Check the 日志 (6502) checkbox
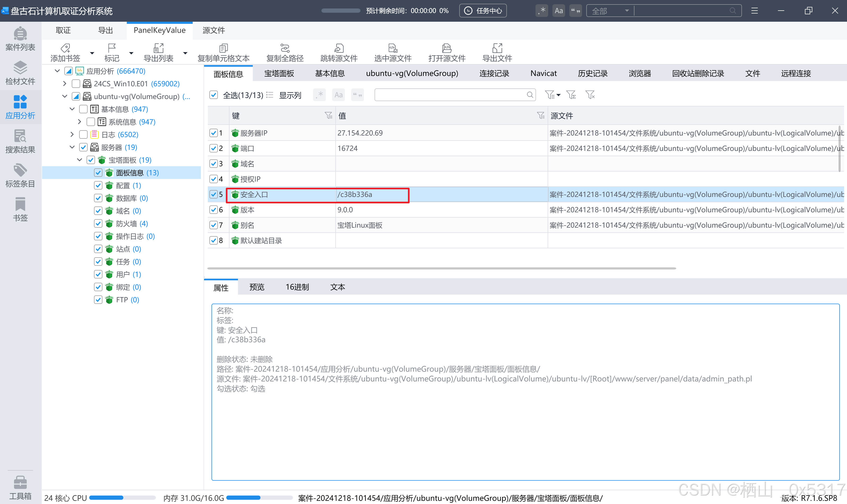Viewport: 847px width, 504px height. click(x=83, y=134)
